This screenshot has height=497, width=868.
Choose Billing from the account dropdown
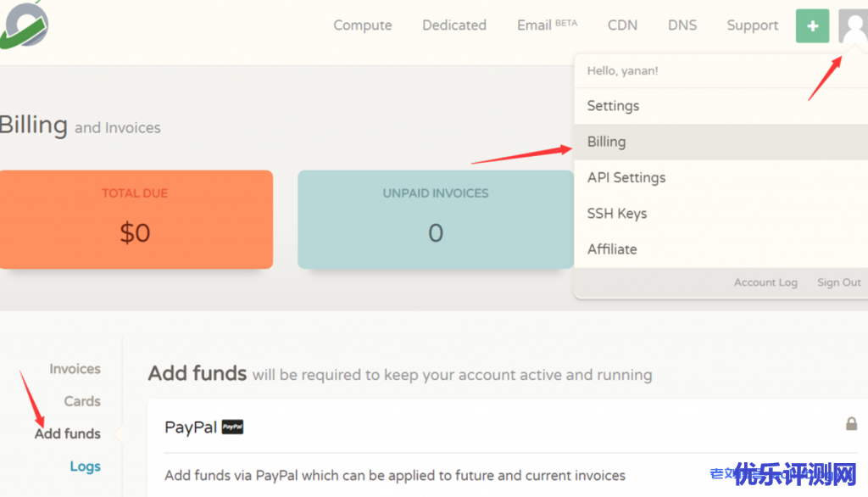coord(606,142)
